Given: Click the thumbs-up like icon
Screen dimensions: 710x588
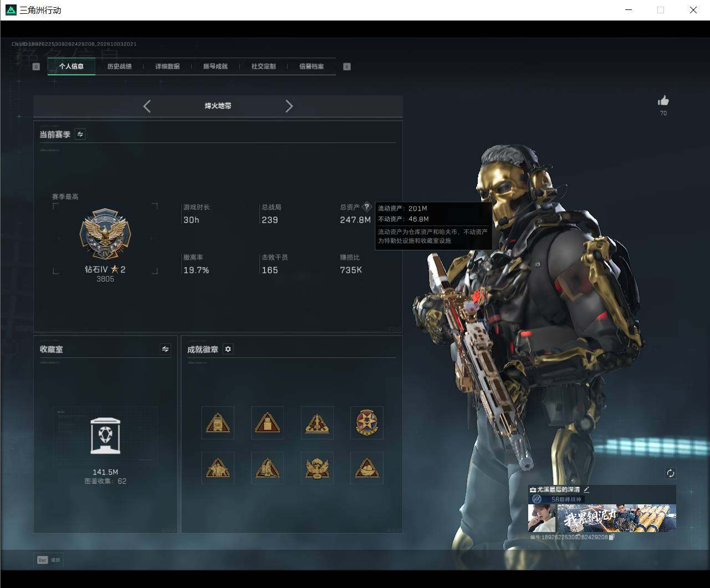Looking at the screenshot, I should (x=663, y=101).
